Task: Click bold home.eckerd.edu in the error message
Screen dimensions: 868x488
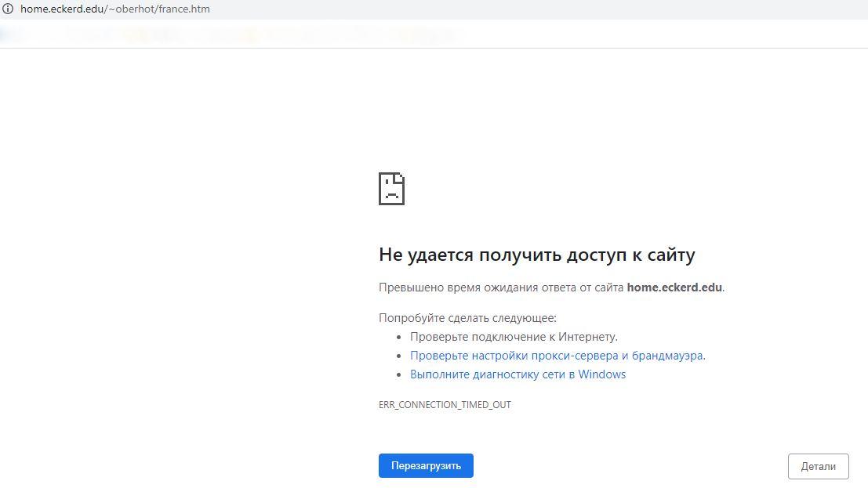Action: 674,287
